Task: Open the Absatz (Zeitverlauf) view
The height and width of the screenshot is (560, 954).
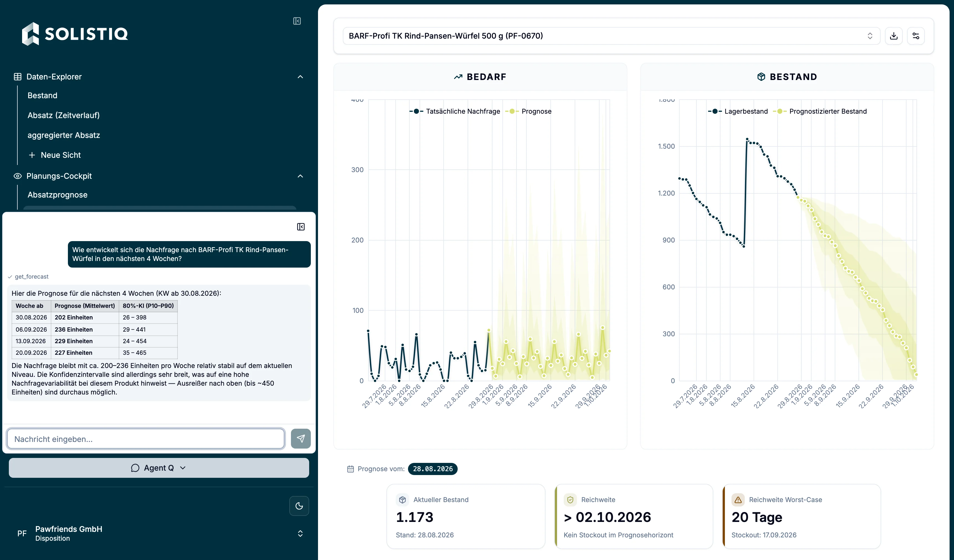Action: pos(63,115)
